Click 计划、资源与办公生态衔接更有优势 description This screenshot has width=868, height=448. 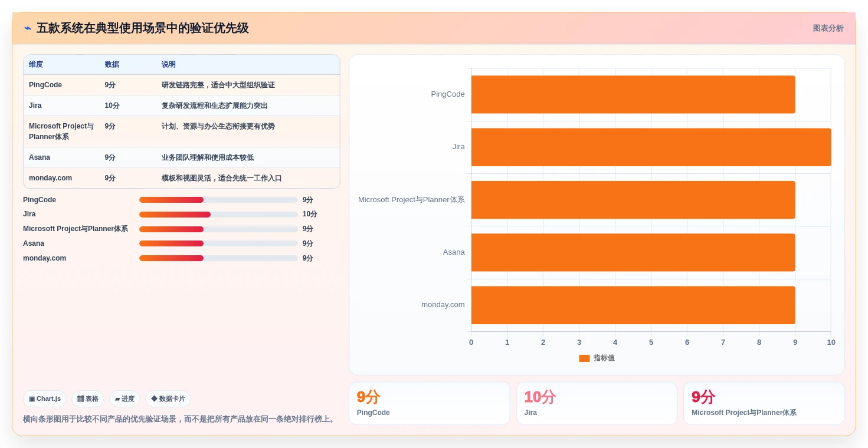218,126
